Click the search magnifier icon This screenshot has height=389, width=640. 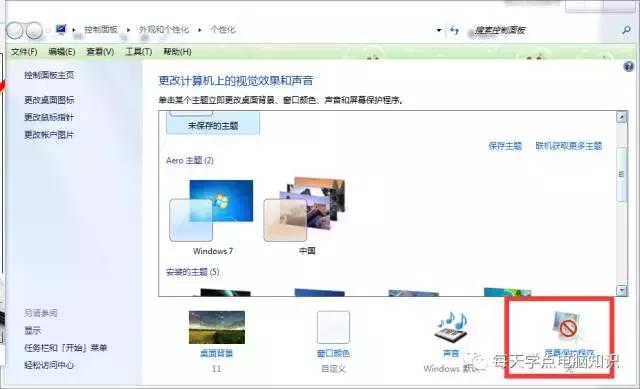[626, 30]
